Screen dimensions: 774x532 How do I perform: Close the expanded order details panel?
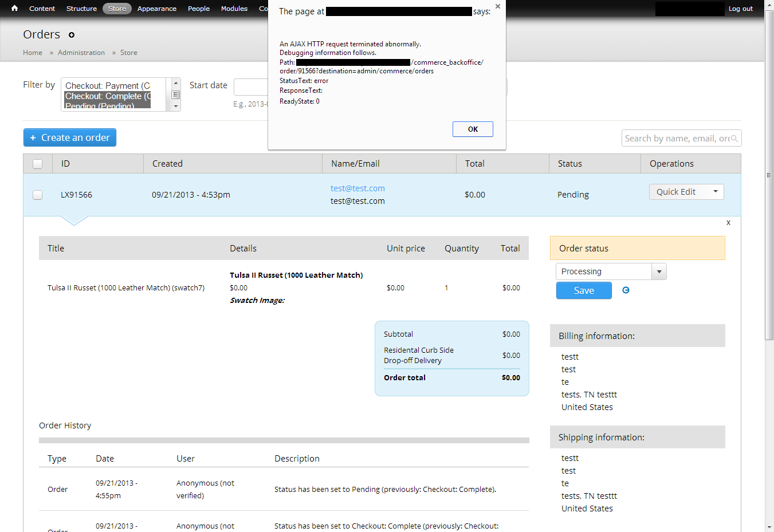coord(728,223)
